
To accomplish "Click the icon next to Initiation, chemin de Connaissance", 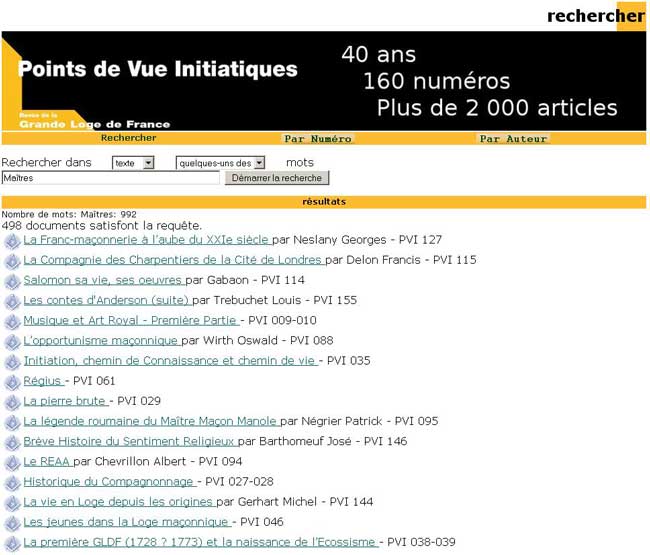I will point(12,362).
